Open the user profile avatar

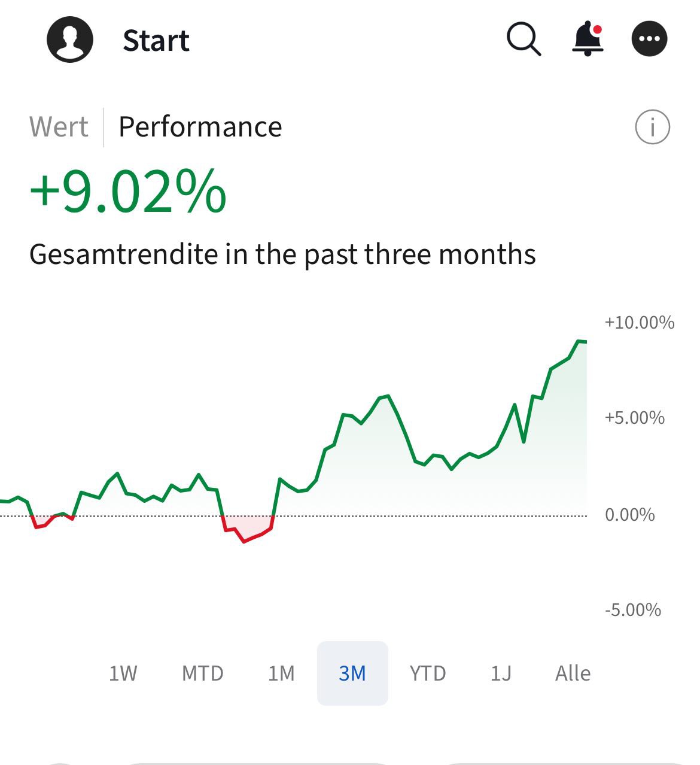coord(70,40)
